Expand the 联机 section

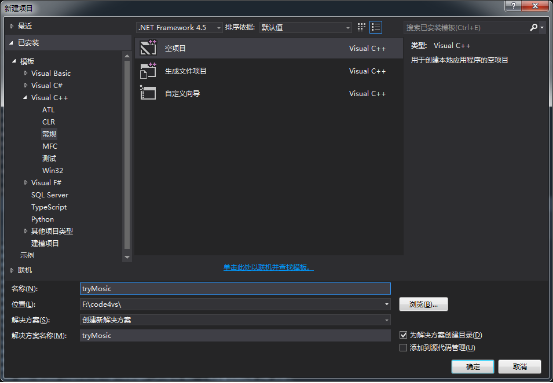[x=12, y=270]
